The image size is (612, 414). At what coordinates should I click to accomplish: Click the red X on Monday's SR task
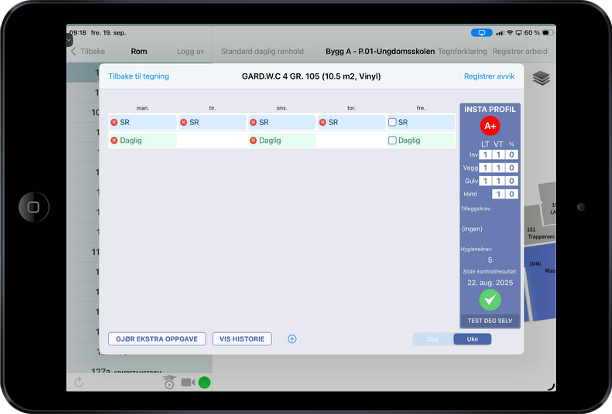pos(114,122)
